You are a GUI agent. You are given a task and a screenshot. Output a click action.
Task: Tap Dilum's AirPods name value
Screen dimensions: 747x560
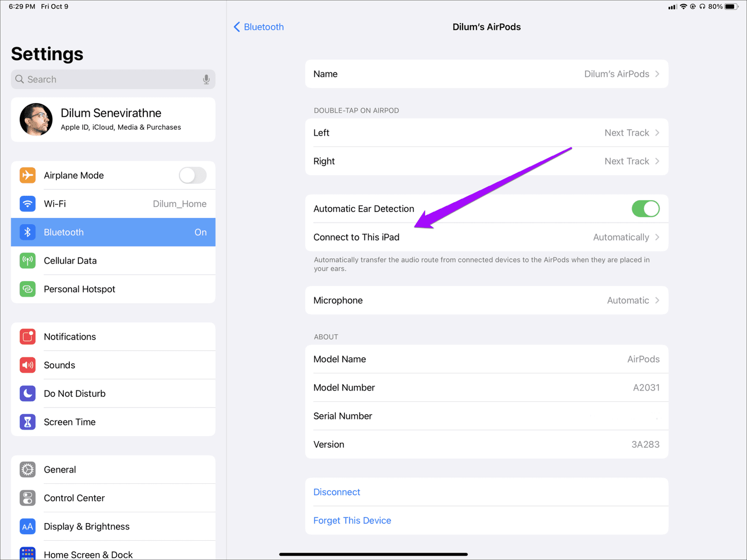(x=617, y=74)
